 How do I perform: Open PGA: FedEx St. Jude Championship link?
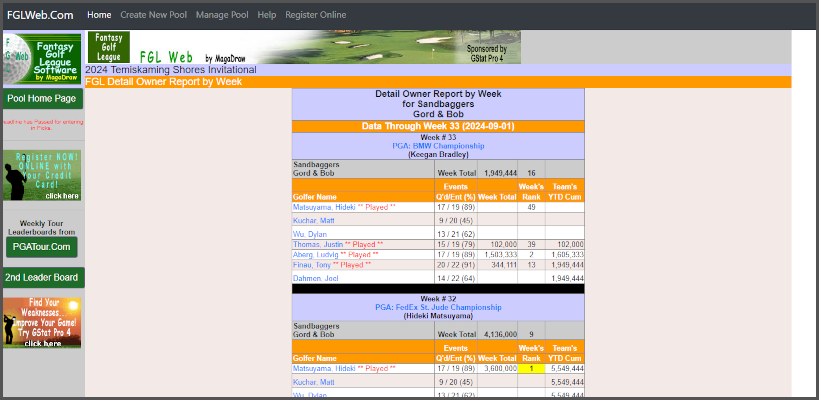tap(438, 308)
